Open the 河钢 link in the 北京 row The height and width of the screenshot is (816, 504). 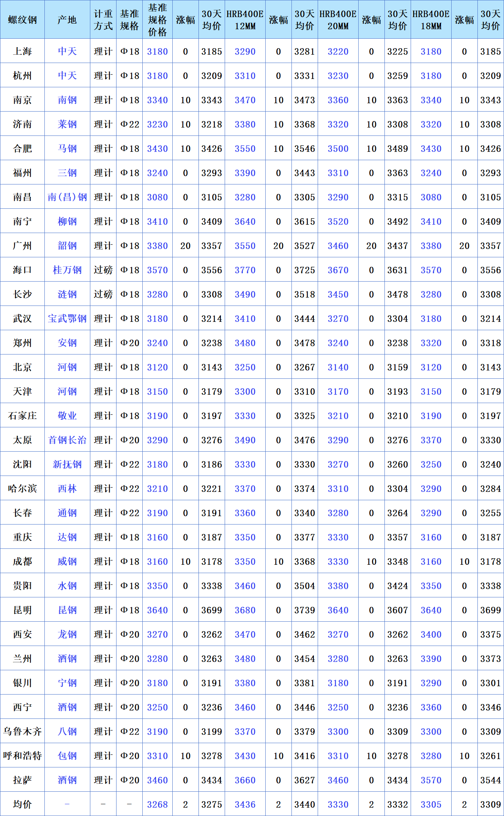pos(67,367)
